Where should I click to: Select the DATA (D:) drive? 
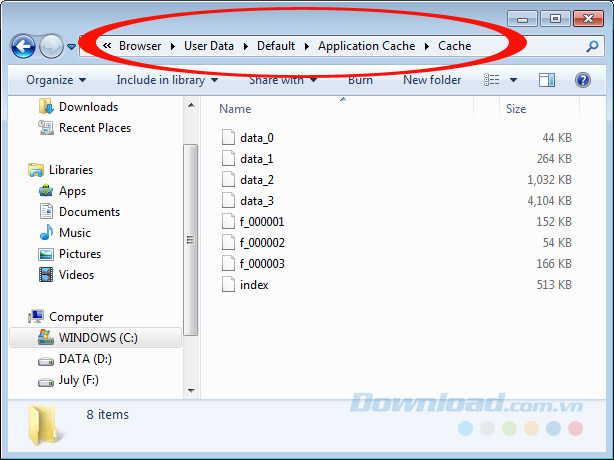click(85, 359)
